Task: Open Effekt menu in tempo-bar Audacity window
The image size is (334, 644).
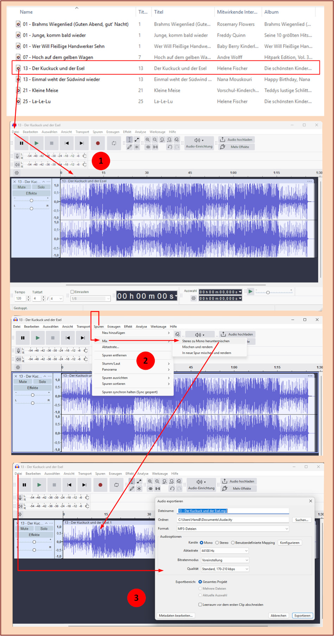Action: click(x=127, y=132)
